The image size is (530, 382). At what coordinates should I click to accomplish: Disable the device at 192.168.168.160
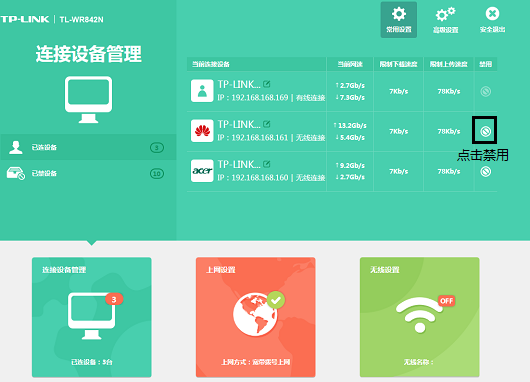point(486,171)
